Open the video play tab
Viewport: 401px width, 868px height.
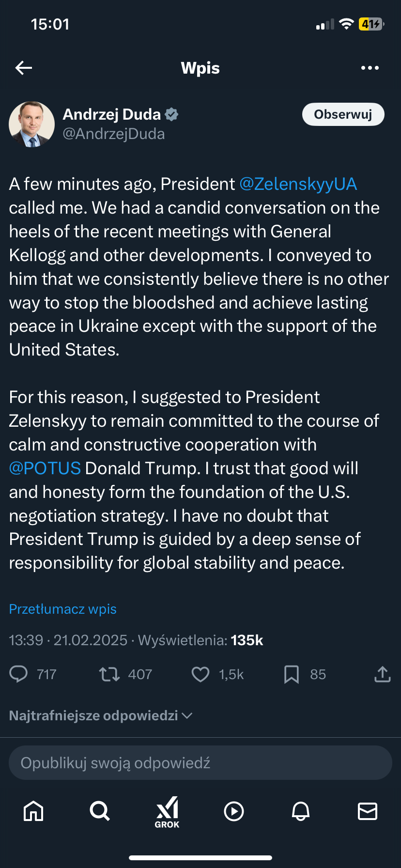click(x=234, y=811)
